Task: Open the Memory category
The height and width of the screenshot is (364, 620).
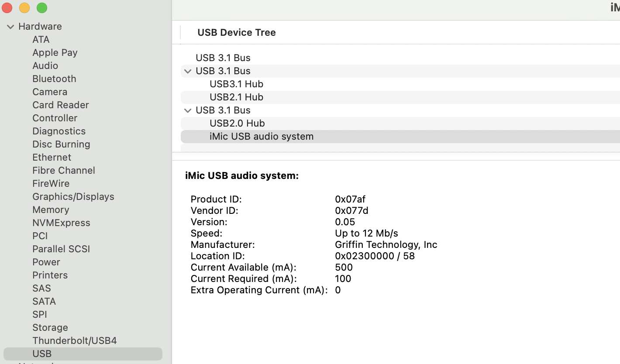Action: (51, 209)
